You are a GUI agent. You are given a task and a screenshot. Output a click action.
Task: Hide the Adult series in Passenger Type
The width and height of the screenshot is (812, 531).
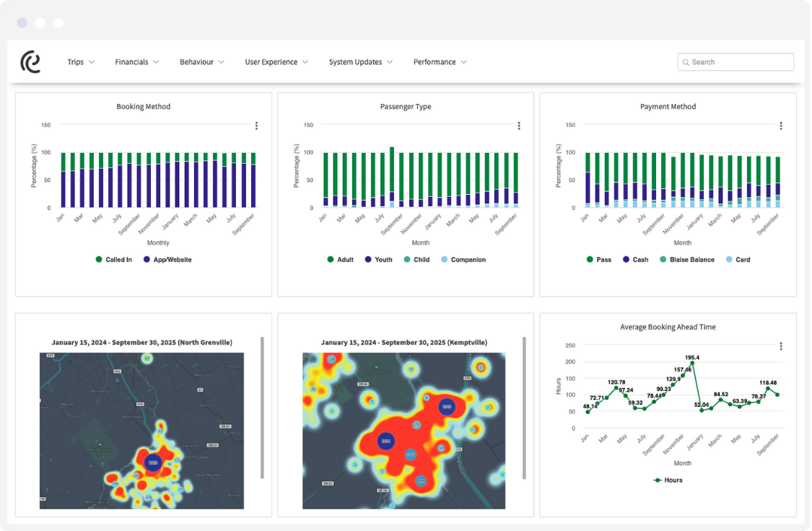tap(340, 259)
